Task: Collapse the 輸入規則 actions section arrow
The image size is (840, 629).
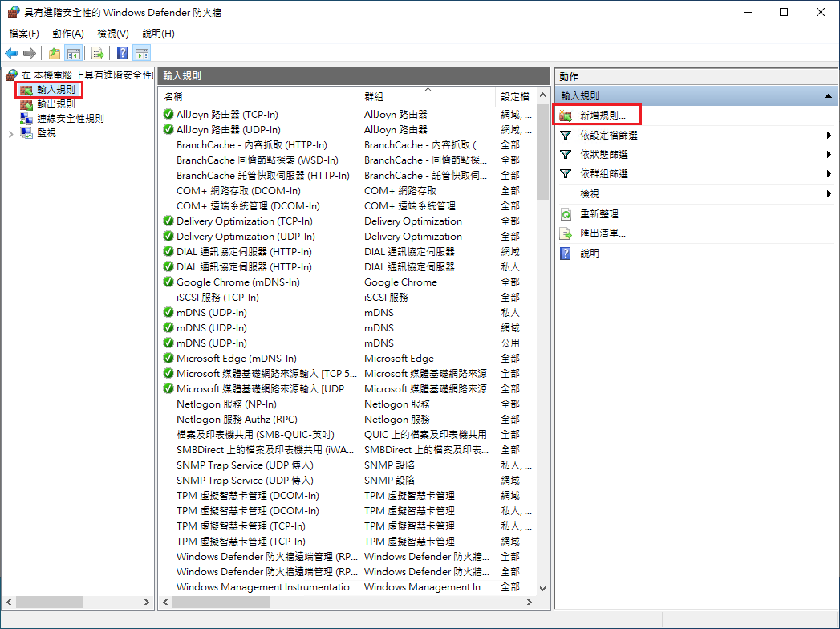Action: (828, 96)
